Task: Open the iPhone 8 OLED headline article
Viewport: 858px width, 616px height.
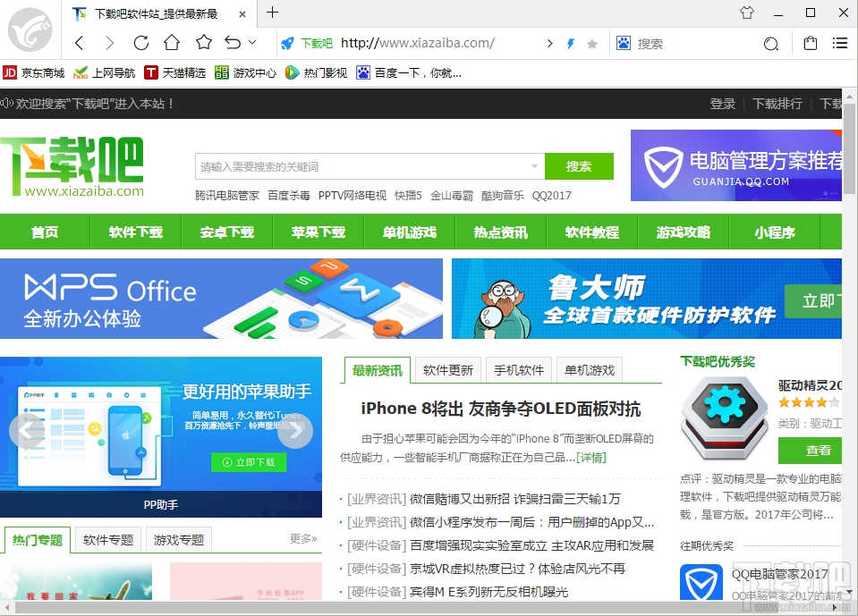Action: 501,409
